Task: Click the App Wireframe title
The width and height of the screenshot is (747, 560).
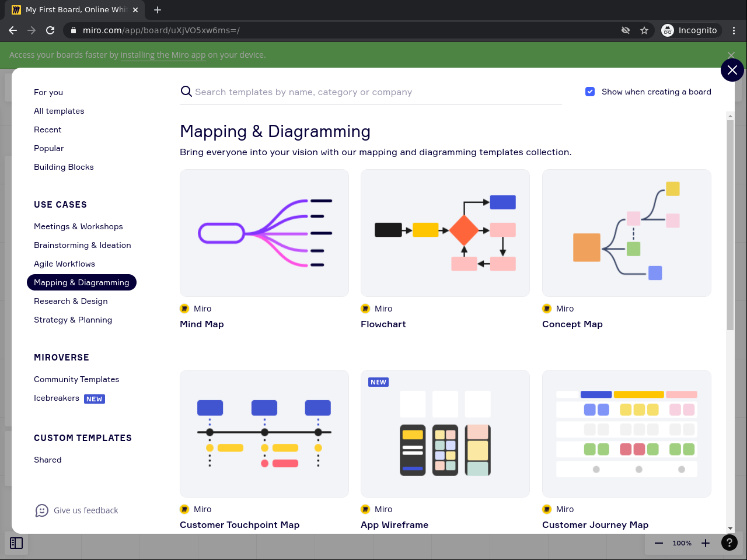Action: (x=395, y=525)
